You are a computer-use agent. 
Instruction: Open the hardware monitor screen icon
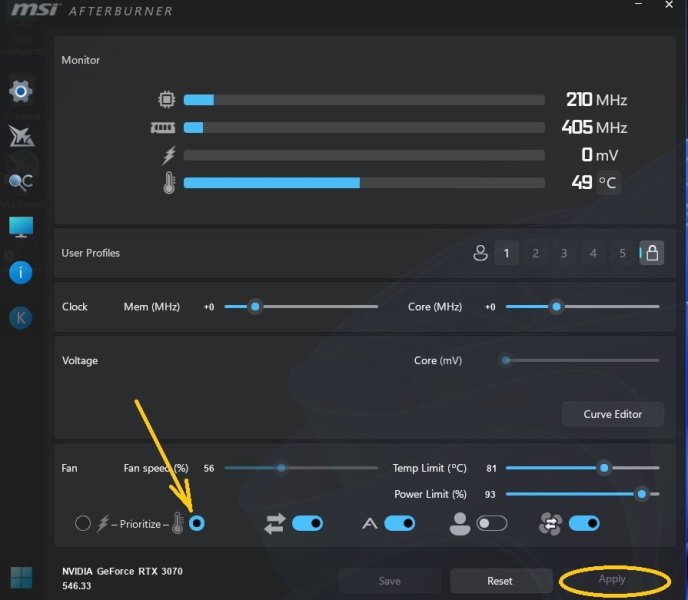20,227
